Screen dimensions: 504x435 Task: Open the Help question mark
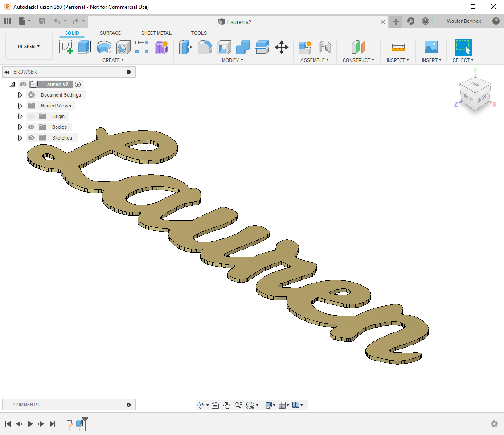click(x=496, y=21)
